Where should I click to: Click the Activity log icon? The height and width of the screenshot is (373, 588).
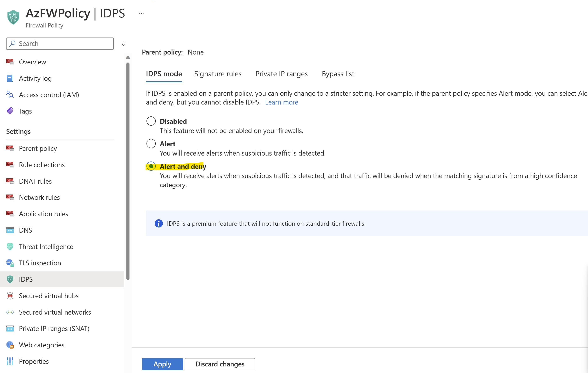10,78
